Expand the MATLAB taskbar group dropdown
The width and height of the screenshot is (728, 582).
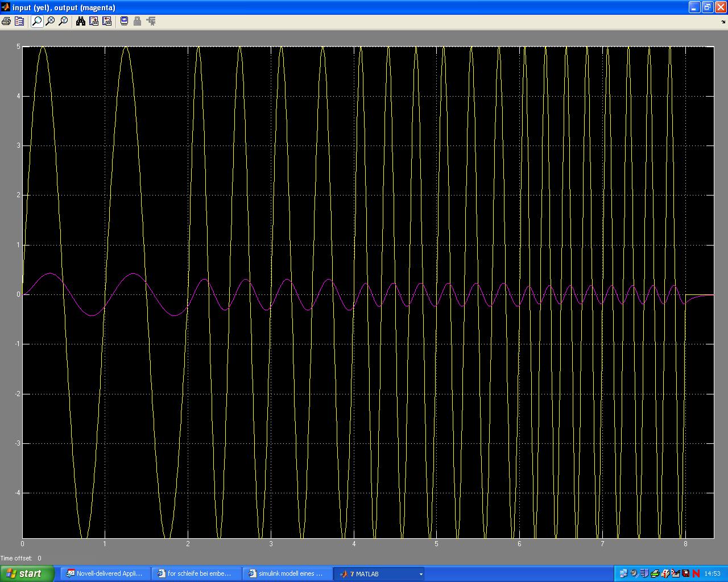421,574
